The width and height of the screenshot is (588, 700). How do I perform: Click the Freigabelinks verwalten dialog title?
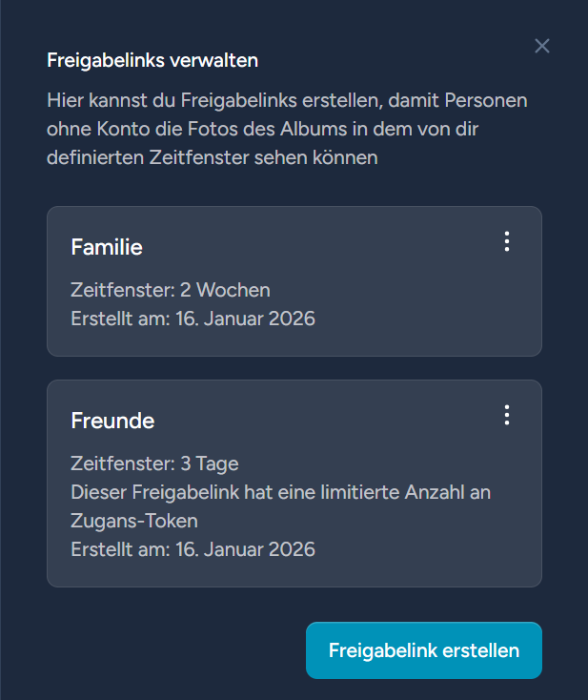tap(152, 61)
